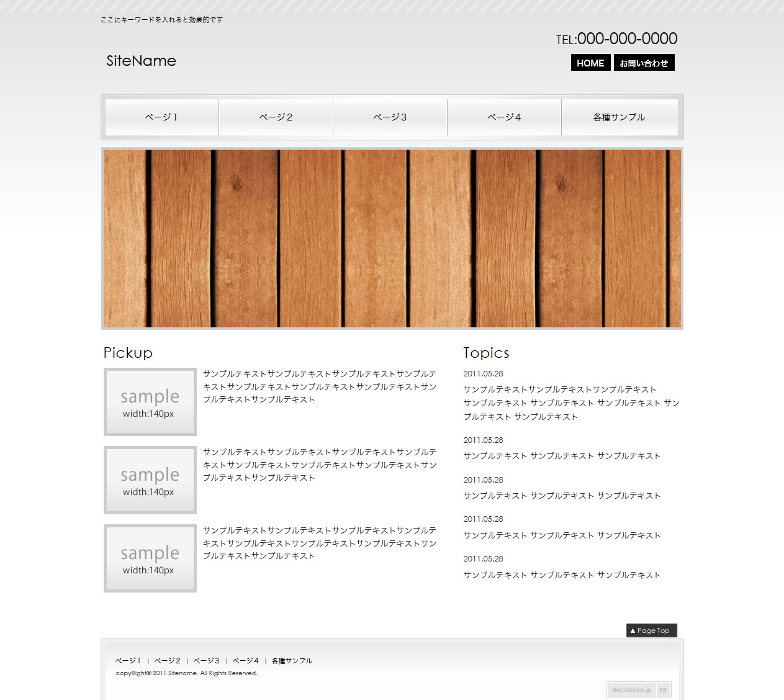Open the HOME button in header
784x700 pixels.
point(590,63)
